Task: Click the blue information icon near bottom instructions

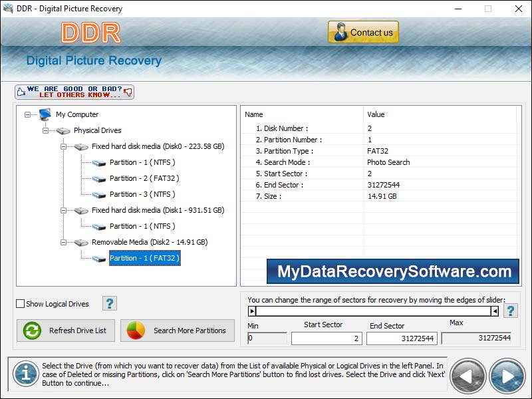Action: (25, 374)
